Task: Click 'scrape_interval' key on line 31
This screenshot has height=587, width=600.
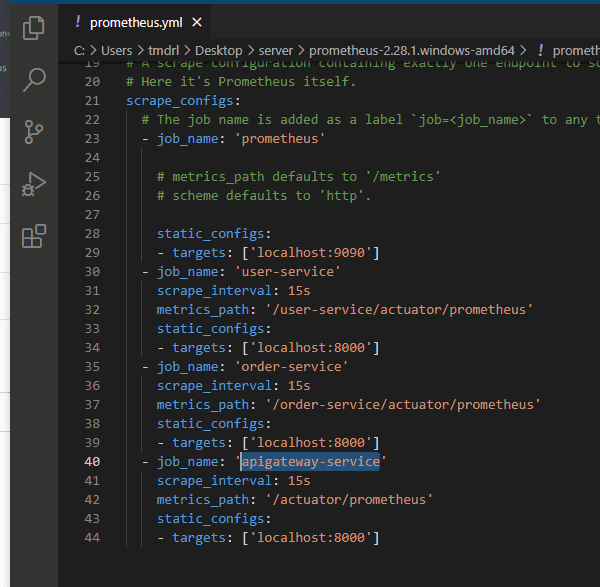Action: point(214,291)
